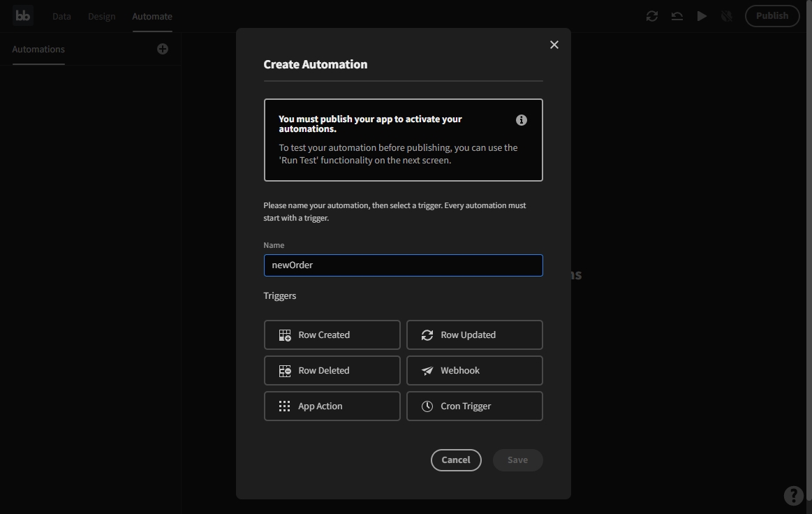Open the help question mark icon
Viewport: 812px width, 514px height.
coord(793,496)
